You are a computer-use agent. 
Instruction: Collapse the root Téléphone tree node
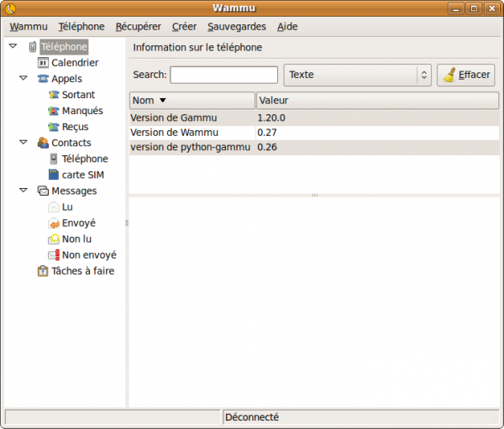pyautogui.click(x=13, y=46)
